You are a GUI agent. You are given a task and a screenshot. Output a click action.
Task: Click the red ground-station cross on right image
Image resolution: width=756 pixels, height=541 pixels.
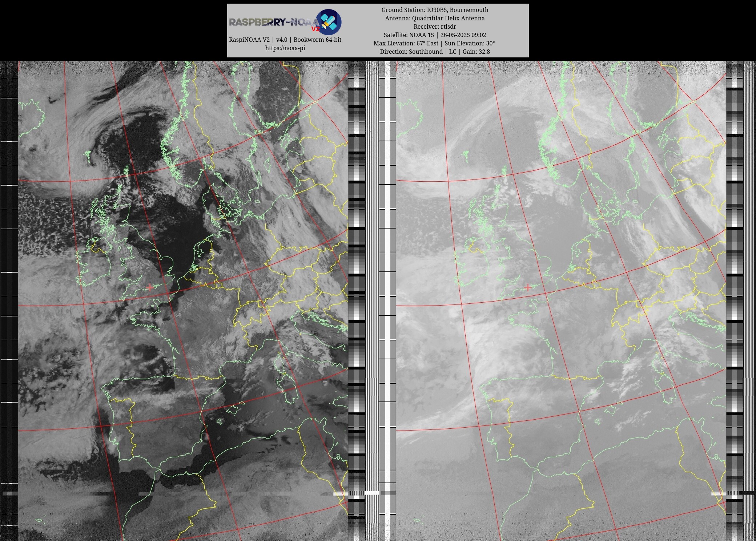pyautogui.click(x=528, y=287)
